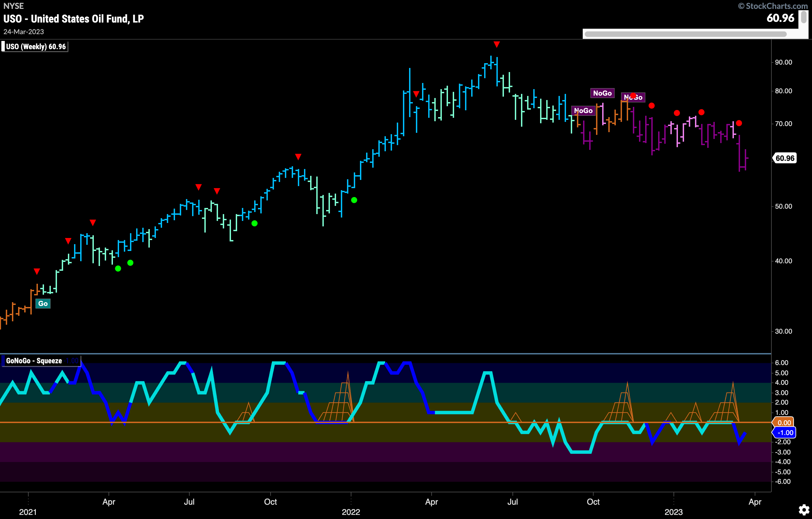Click the blue -1.00 oscillator value tag
The image size is (812, 519).
pyautogui.click(x=784, y=433)
